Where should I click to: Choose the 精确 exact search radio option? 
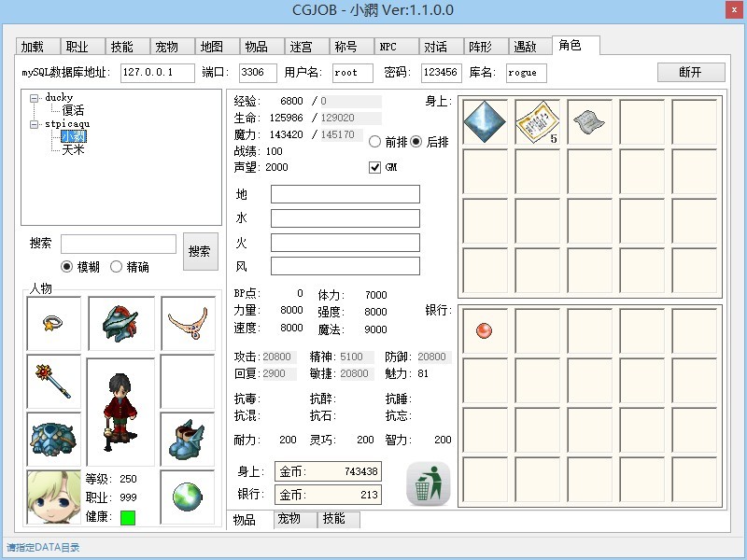click(x=117, y=267)
